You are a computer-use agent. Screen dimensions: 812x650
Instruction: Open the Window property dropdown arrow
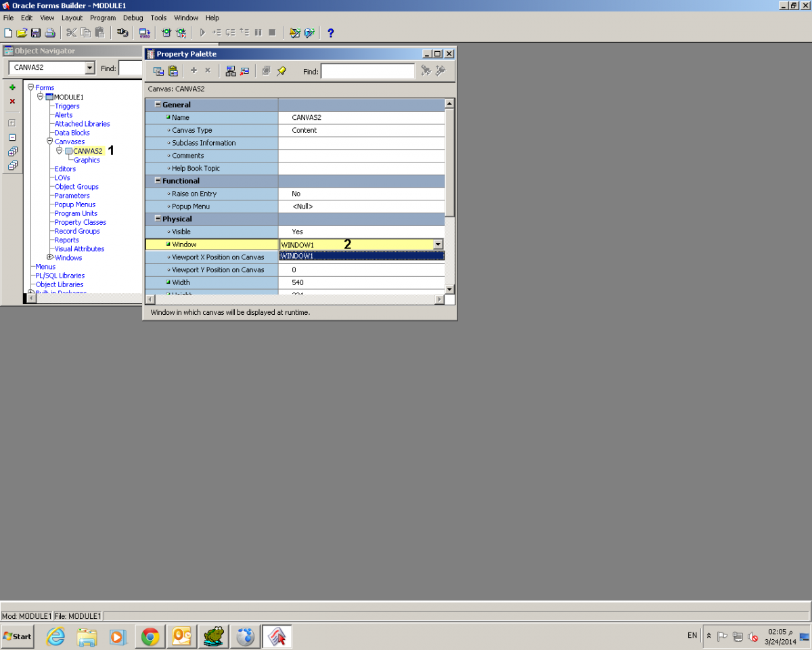[438, 244]
